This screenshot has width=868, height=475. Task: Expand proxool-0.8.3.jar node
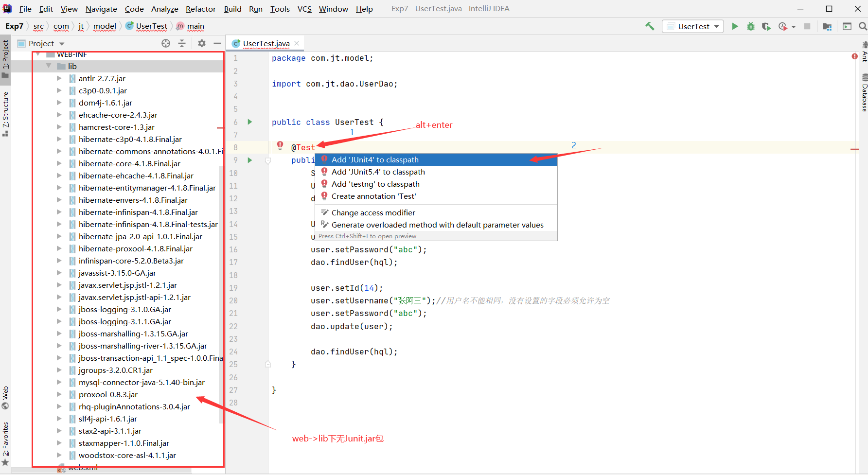pos(59,394)
